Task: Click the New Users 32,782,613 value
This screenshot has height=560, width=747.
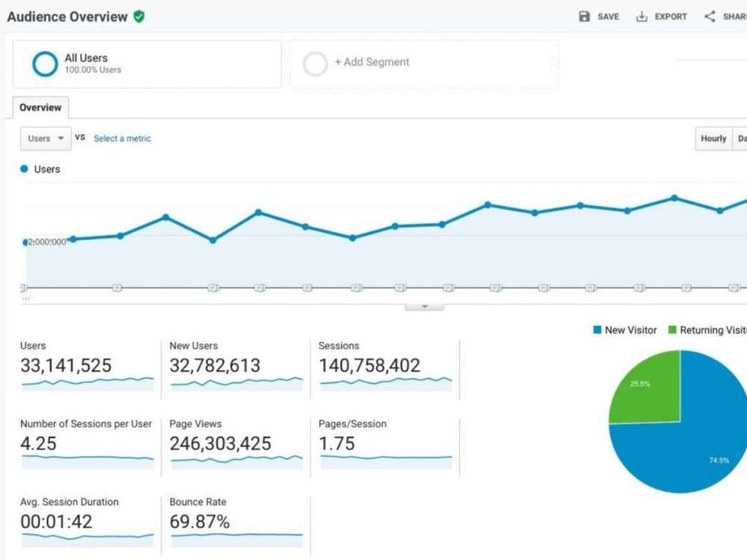Action: (215, 366)
